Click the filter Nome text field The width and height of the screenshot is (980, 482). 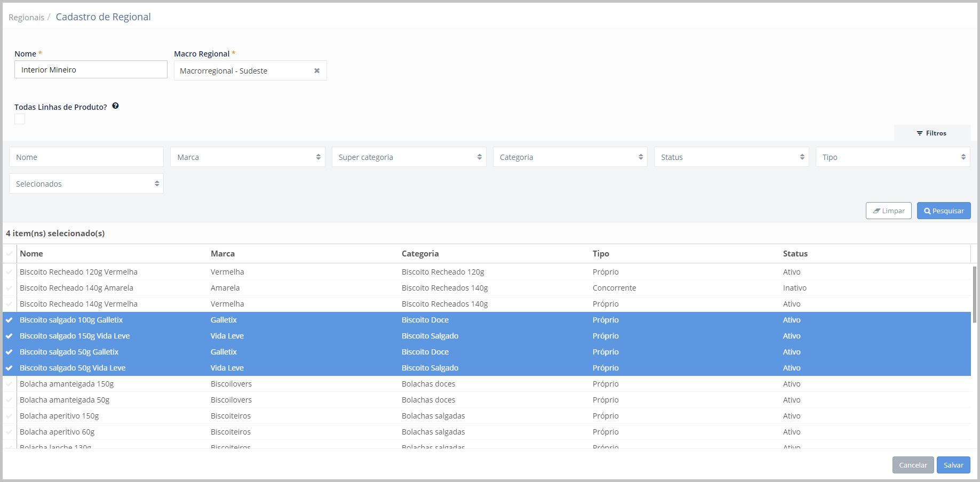click(x=86, y=157)
